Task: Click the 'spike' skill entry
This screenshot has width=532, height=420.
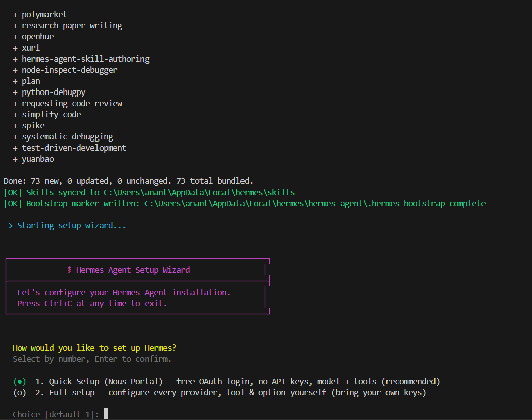Action: click(x=33, y=126)
